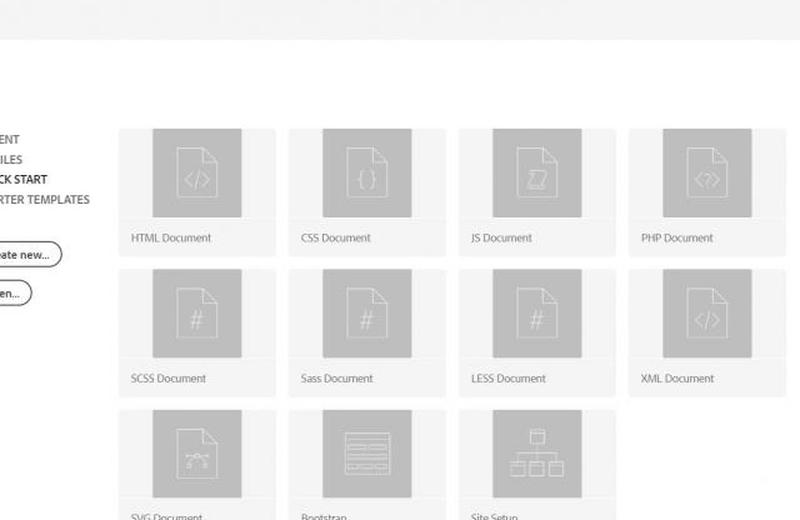
Task: Switch to the Quick Start section
Action: pos(23,180)
